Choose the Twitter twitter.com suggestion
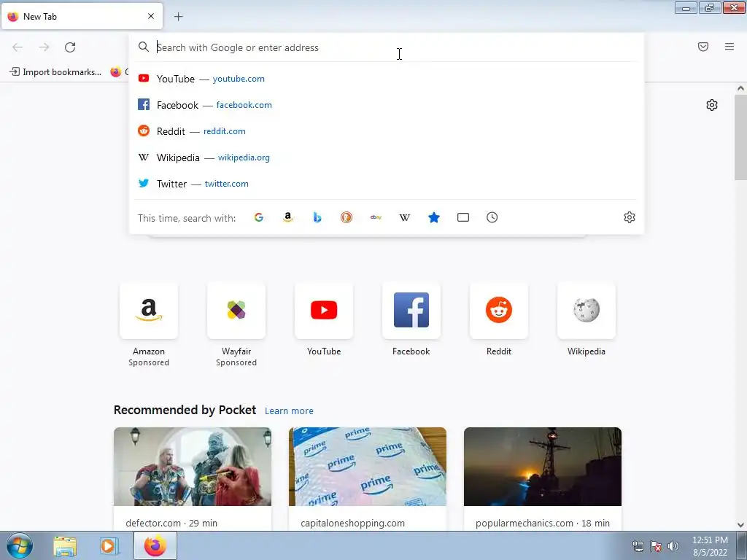747x560 pixels. (387, 183)
